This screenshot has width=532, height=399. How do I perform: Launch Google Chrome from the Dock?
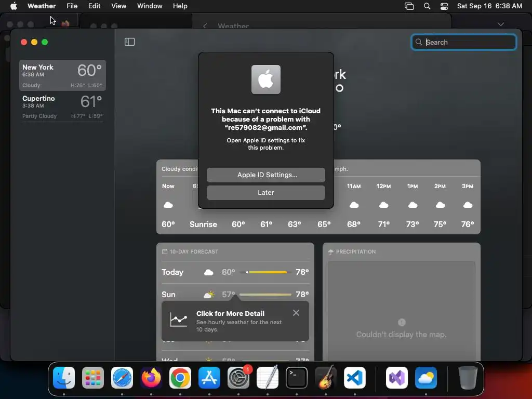180,378
